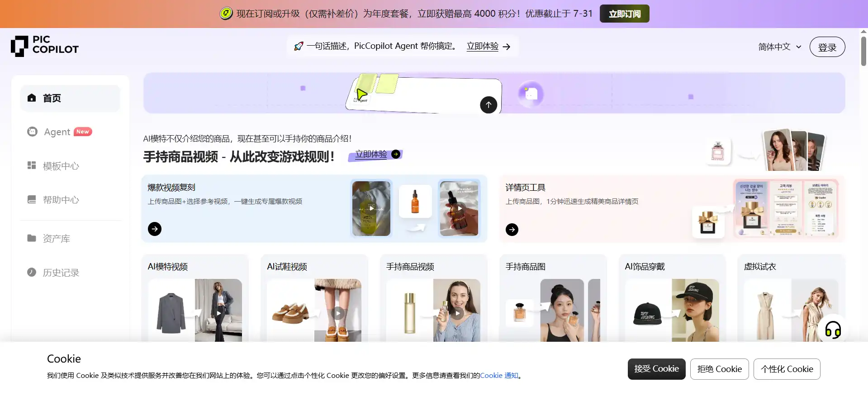The width and height of the screenshot is (868, 396).
Task: Click the arrow after top 立即体验 link
Action: click(507, 47)
